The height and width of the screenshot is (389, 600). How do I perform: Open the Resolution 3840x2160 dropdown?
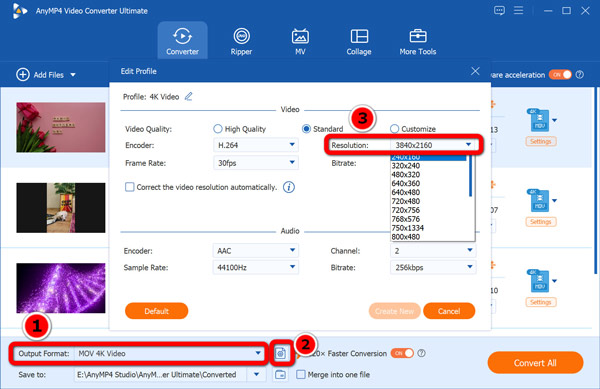click(x=433, y=145)
